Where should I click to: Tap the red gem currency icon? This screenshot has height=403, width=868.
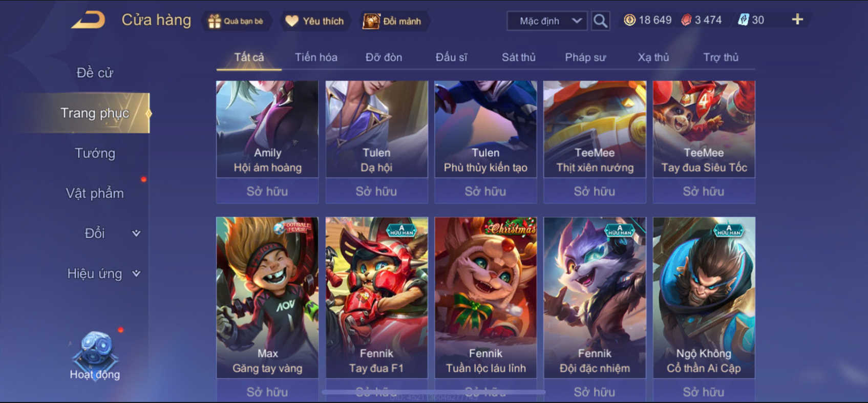pos(686,20)
